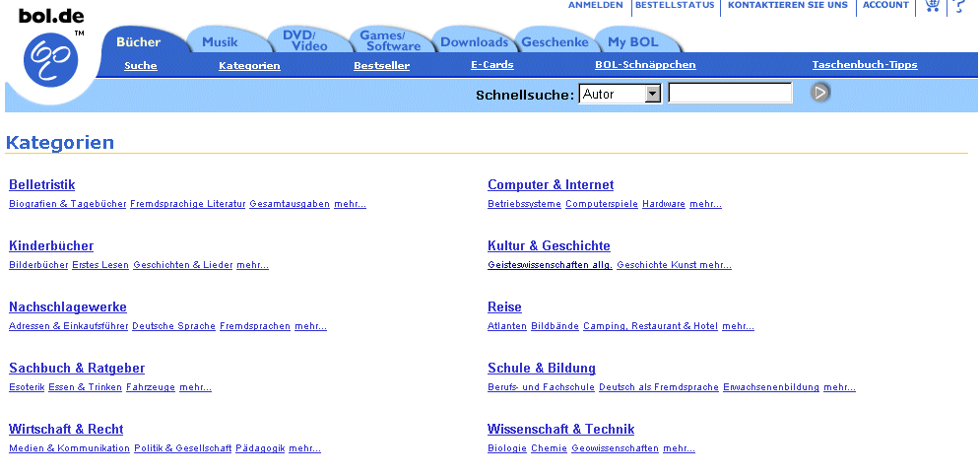The width and height of the screenshot is (980, 476).
Task: Open the Reise category heading
Action: 504,307
